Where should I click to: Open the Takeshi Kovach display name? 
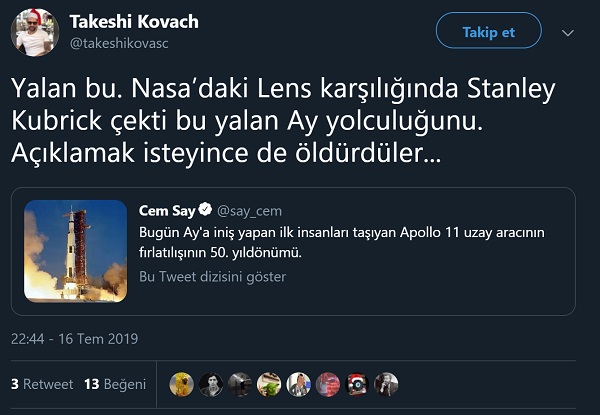134,22
